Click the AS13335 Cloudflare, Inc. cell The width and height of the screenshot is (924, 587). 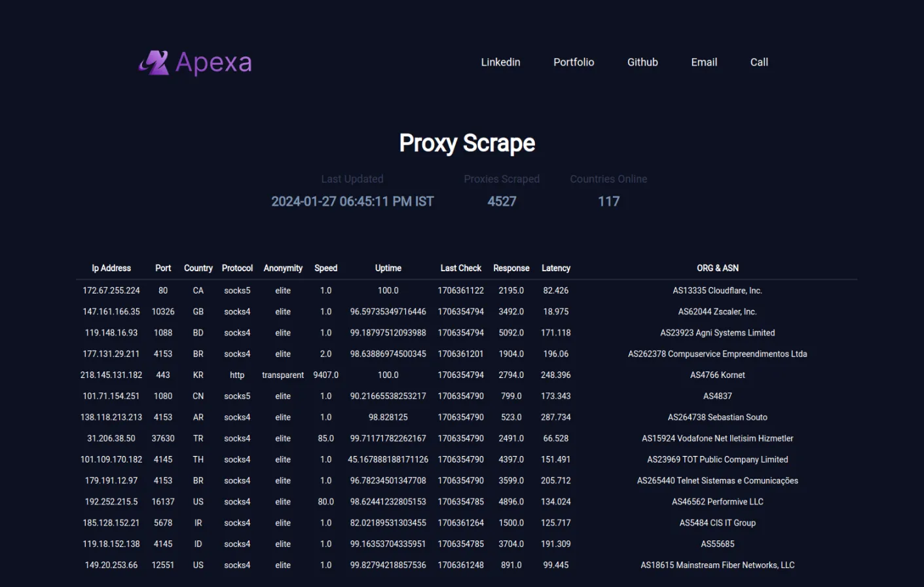pos(717,290)
